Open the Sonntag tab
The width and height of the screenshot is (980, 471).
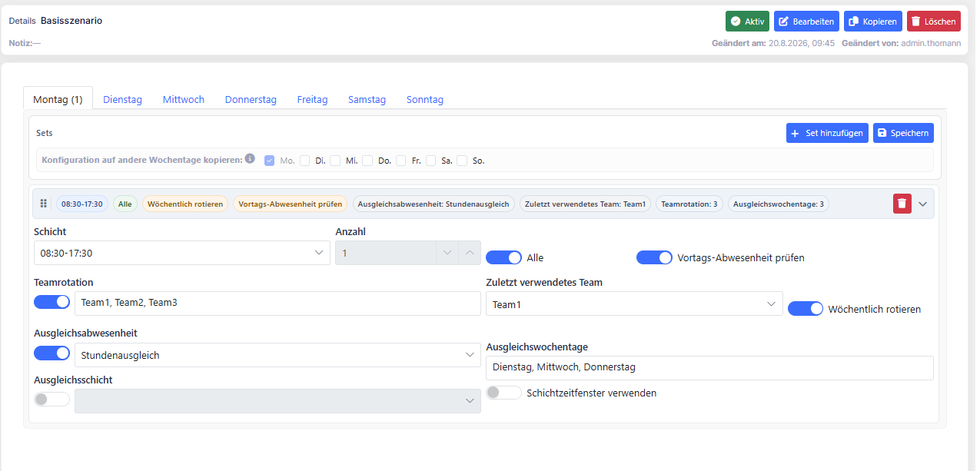[x=424, y=99]
